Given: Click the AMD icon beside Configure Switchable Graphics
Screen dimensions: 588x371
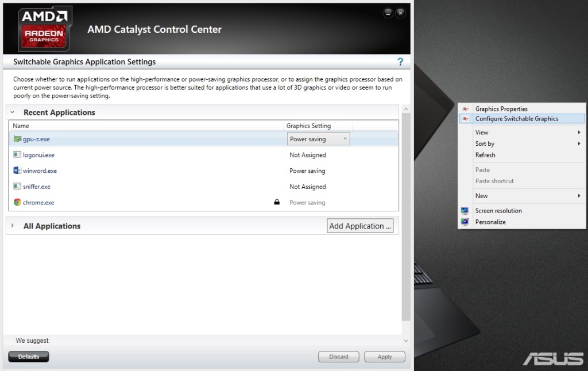Looking at the screenshot, I should [465, 118].
